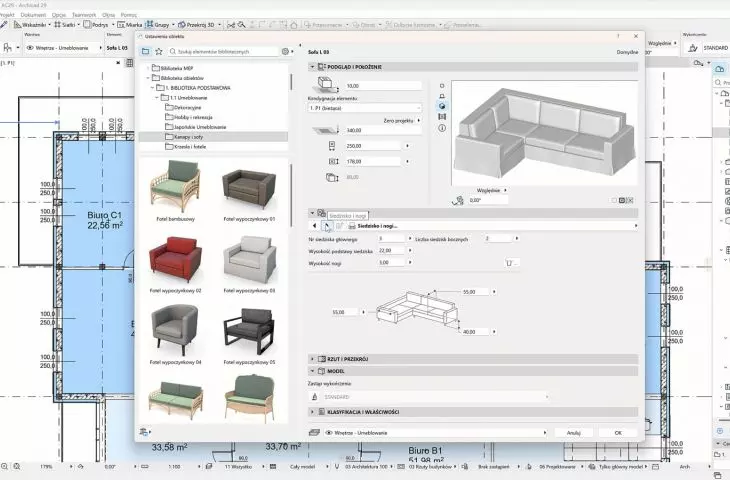Show the object info circle icon
Image resolution: width=730 pixels, height=480 pixels.
point(442,128)
